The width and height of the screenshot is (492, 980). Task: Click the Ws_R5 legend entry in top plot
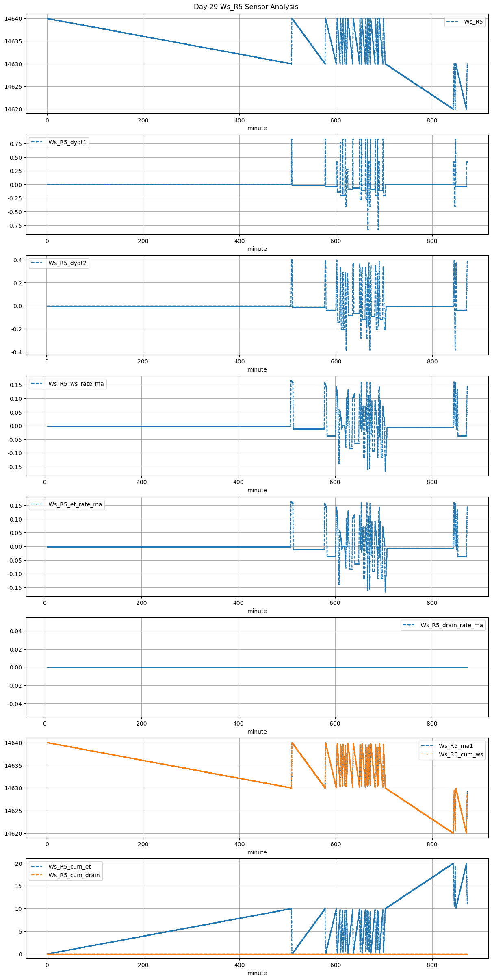(473, 22)
